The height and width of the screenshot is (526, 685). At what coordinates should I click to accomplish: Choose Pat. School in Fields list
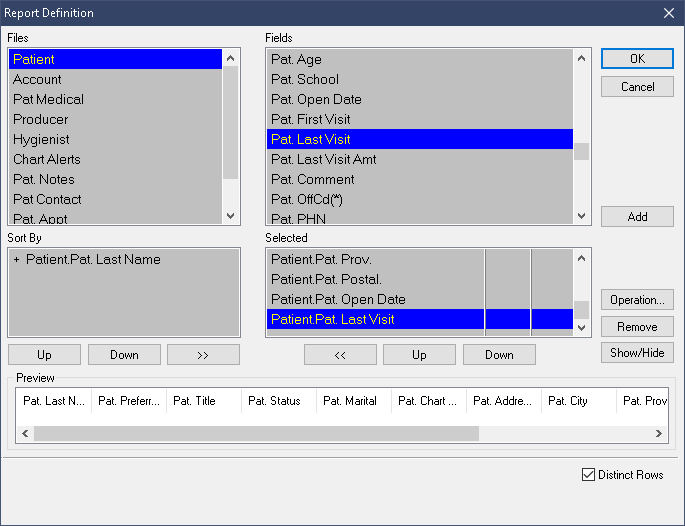pyautogui.click(x=305, y=79)
